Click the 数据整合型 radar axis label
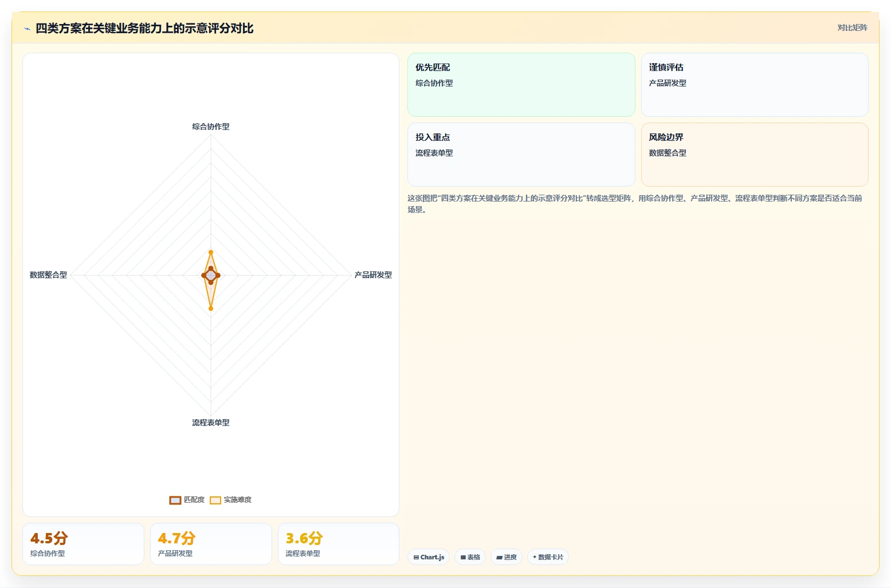 point(48,275)
